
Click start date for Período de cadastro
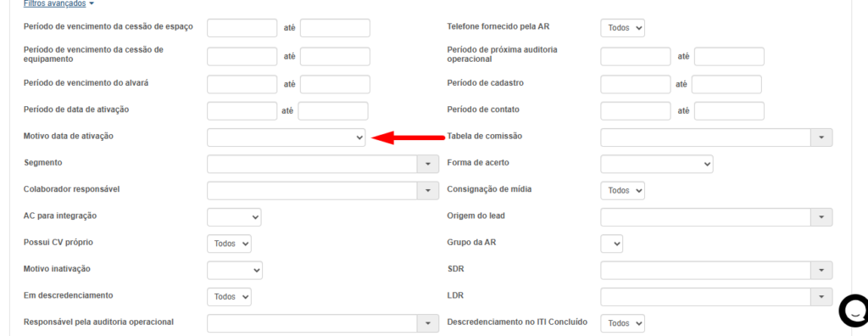[636, 84]
